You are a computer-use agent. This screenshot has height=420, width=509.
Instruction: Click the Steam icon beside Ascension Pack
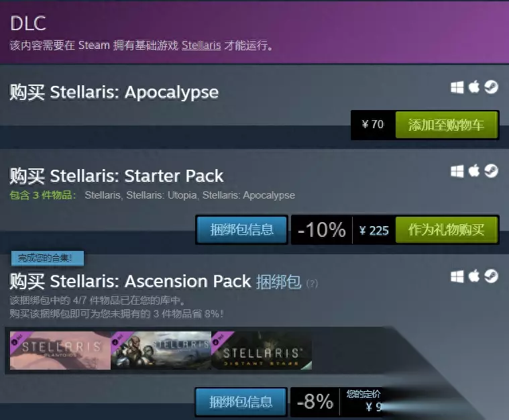click(x=491, y=276)
